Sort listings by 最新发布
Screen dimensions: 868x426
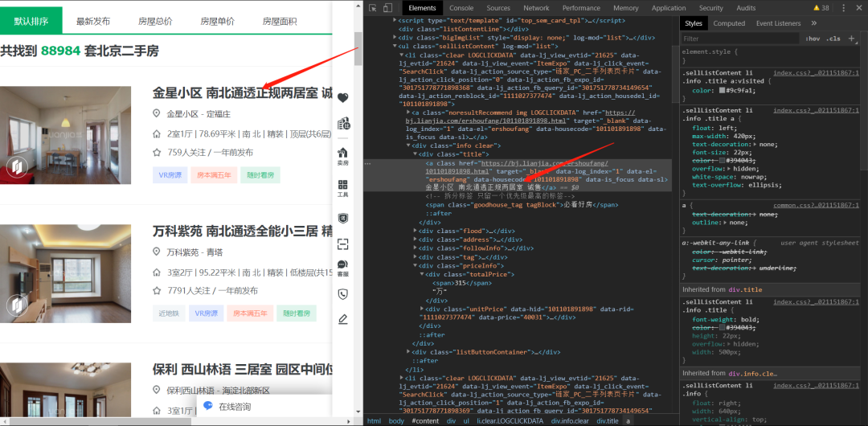coord(93,22)
